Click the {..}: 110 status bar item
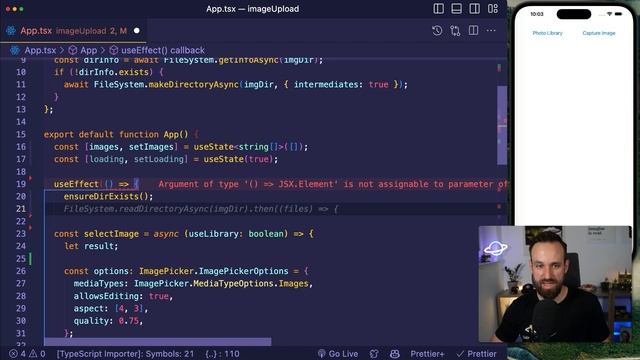Screen dimensions: 640x360 click(x=222, y=354)
